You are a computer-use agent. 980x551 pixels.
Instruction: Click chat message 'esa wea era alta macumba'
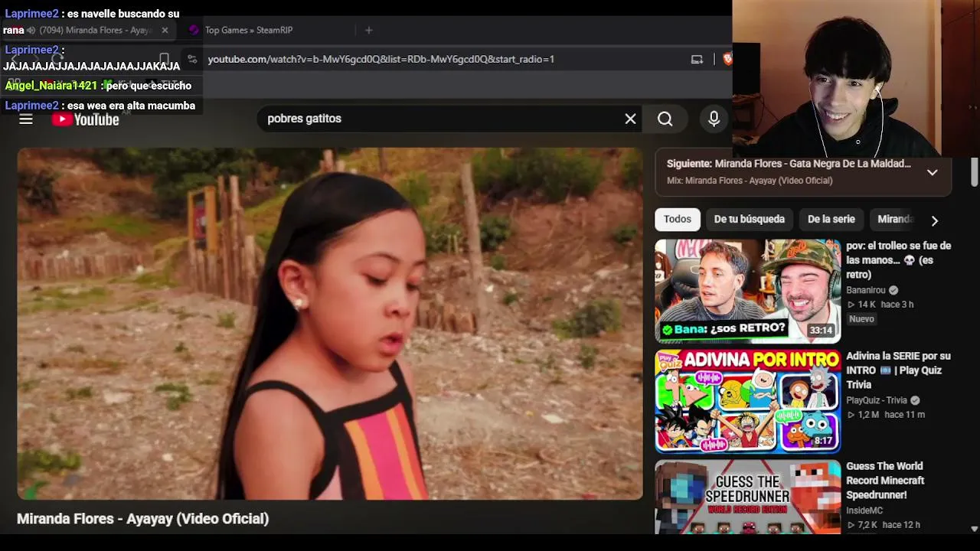coord(131,106)
